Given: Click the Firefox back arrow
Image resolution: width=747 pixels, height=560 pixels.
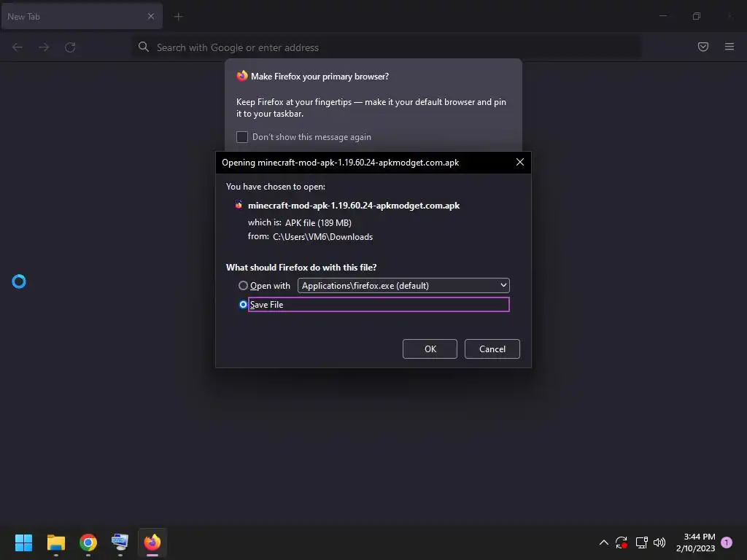Looking at the screenshot, I should (18, 47).
